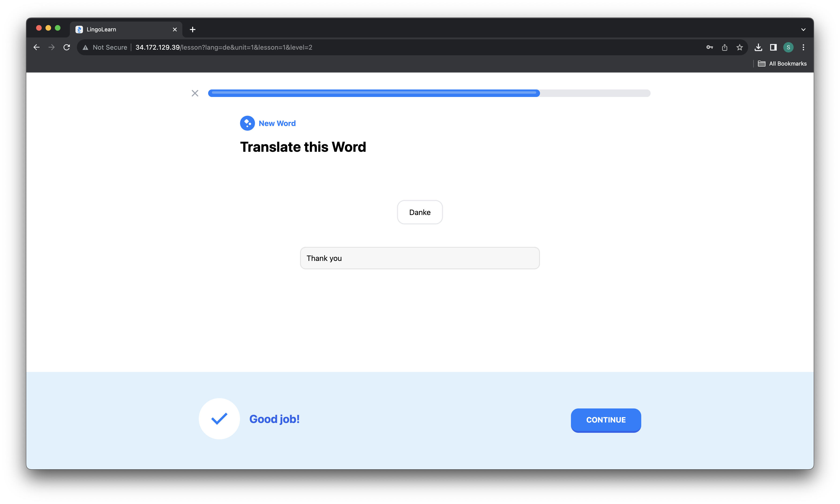Image resolution: width=840 pixels, height=504 pixels.
Task: Expand the tab search chevron
Action: (x=803, y=30)
